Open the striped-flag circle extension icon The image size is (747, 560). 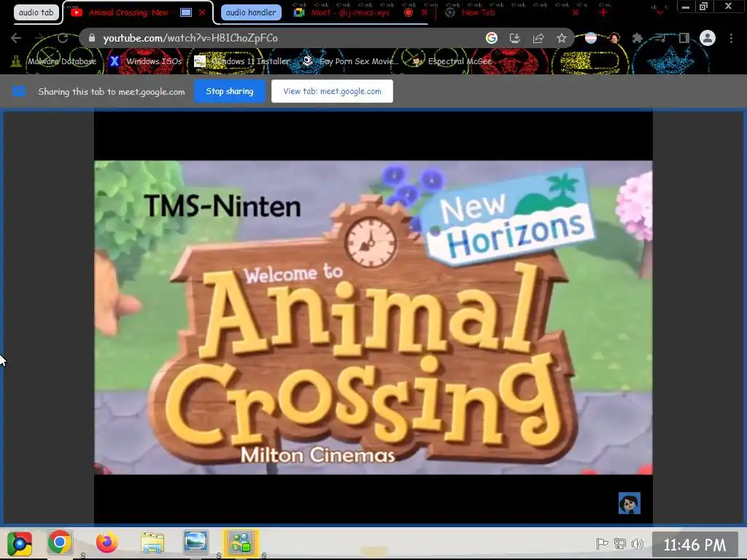pyautogui.click(x=591, y=38)
